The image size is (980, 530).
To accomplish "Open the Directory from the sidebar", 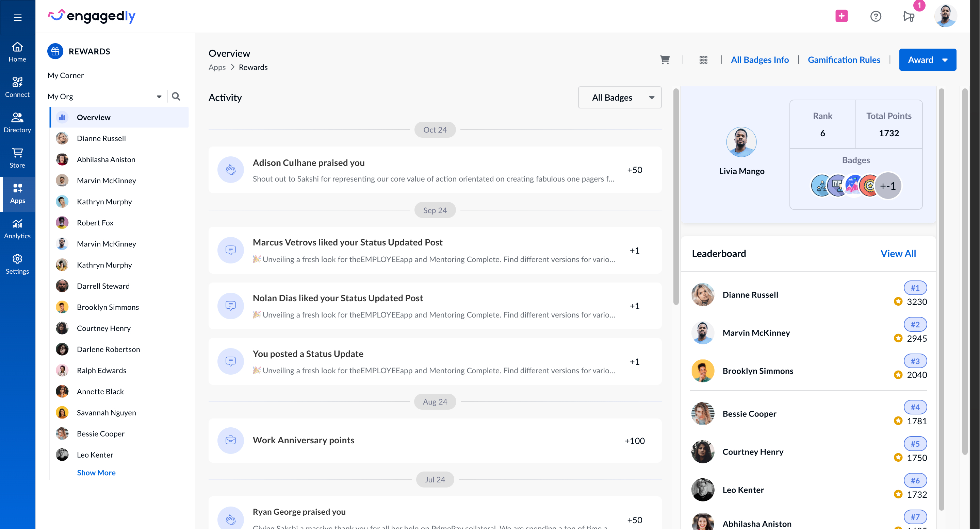I will (17, 122).
